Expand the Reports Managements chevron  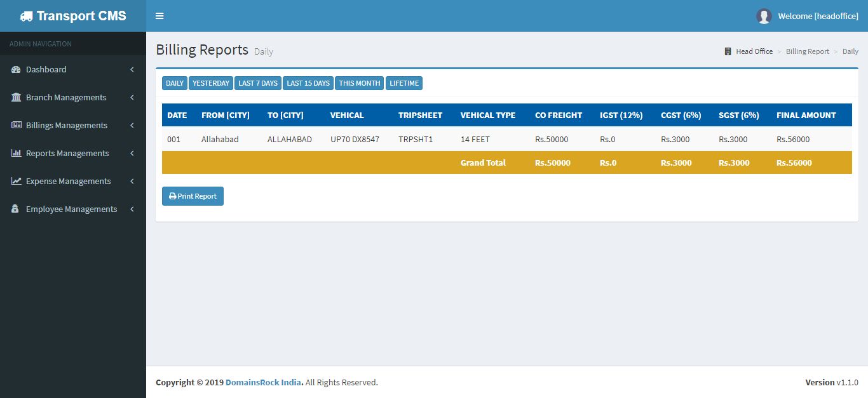[x=132, y=153]
